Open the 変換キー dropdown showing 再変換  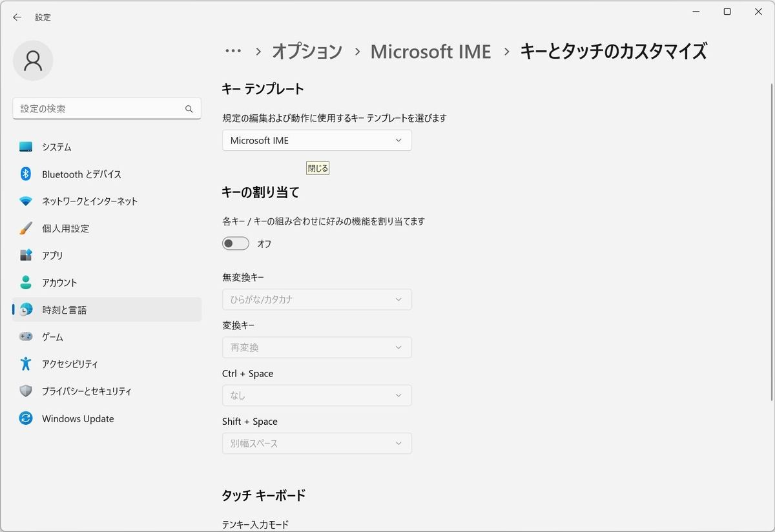point(317,347)
